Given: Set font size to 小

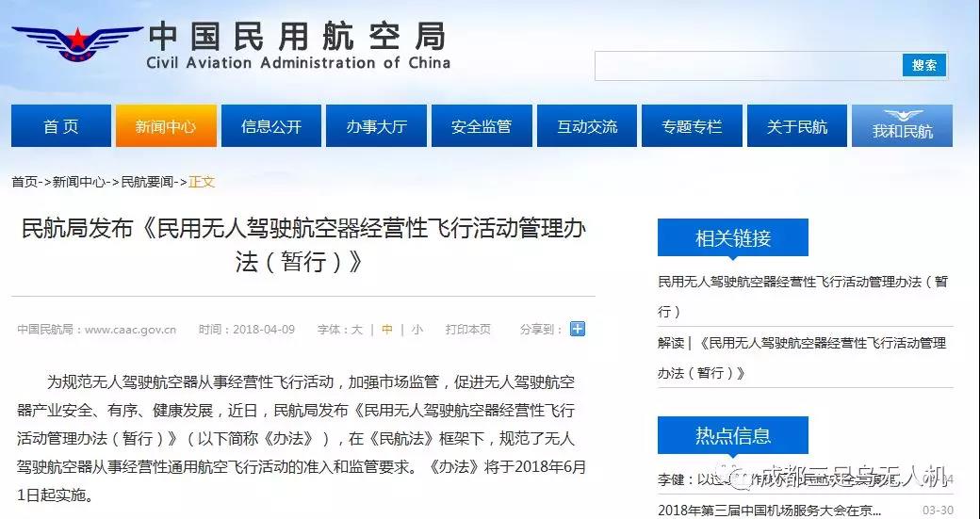Looking at the screenshot, I should pyautogui.click(x=416, y=329).
